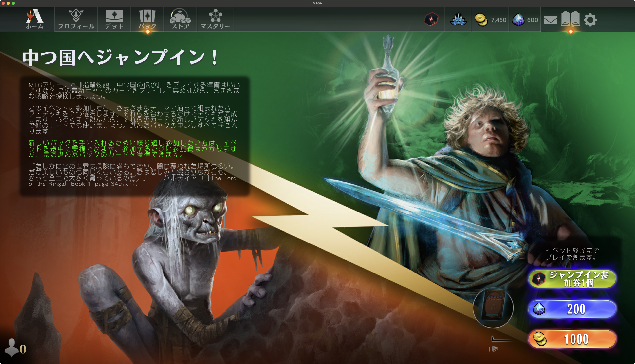Open the mail inbox envelope
This screenshot has width=635, height=364.
(550, 20)
